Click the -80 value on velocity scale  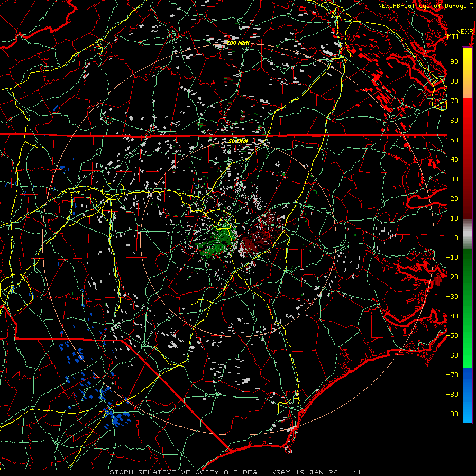tap(452, 395)
